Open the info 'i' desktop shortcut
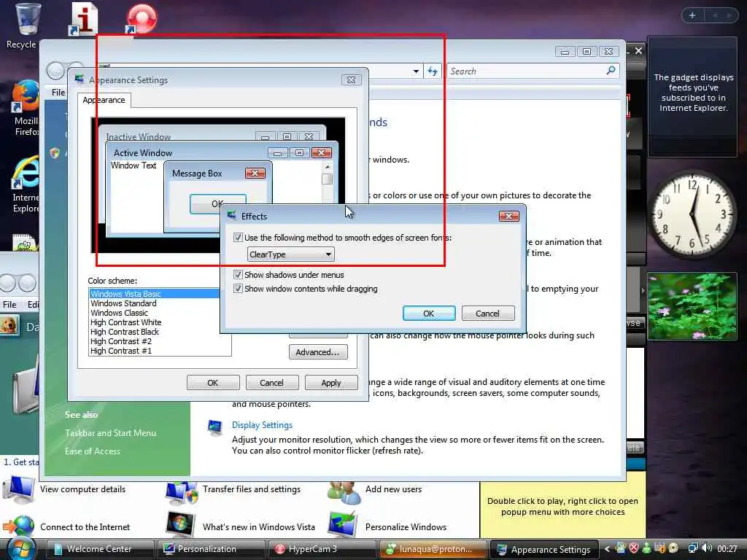747x560 pixels. click(84, 19)
